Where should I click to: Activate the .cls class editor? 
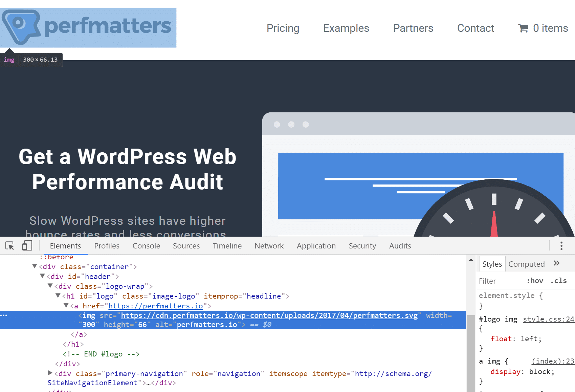559,281
